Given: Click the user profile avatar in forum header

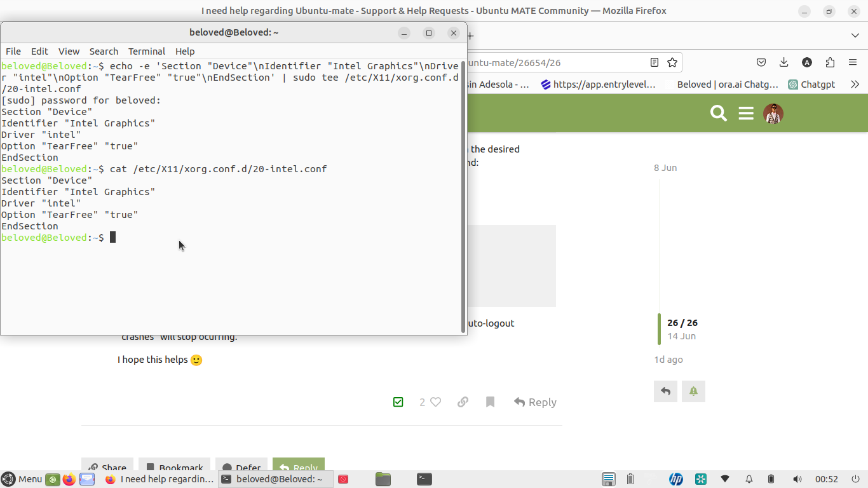Looking at the screenshot, I should coord(773,114).
